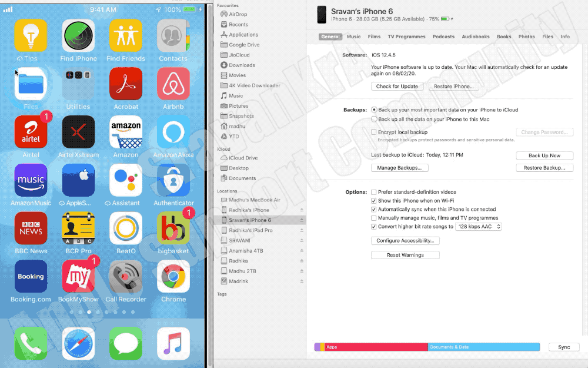
Task: Open Manage Backups dialog
Action: pos(399,168)
